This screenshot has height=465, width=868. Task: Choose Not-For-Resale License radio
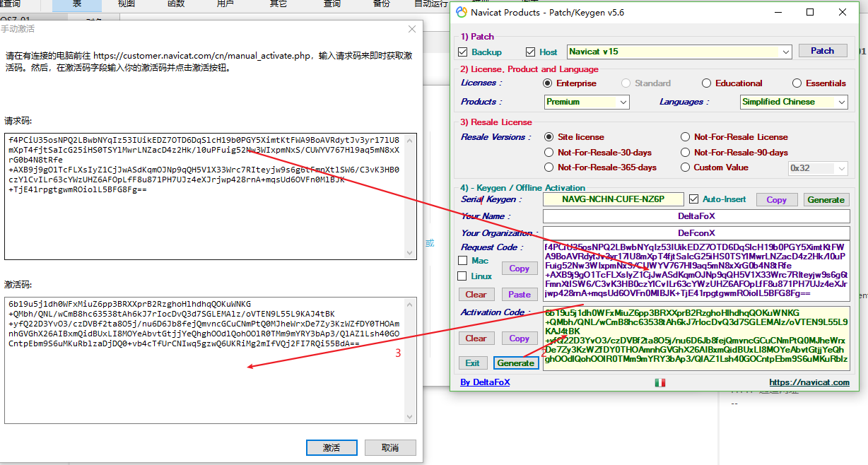pos(686,137)
